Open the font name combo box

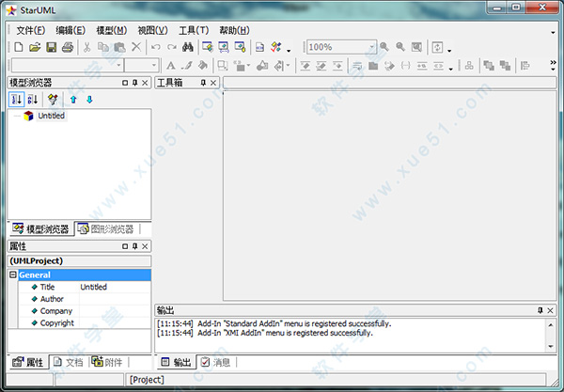[x=68, y=66]
